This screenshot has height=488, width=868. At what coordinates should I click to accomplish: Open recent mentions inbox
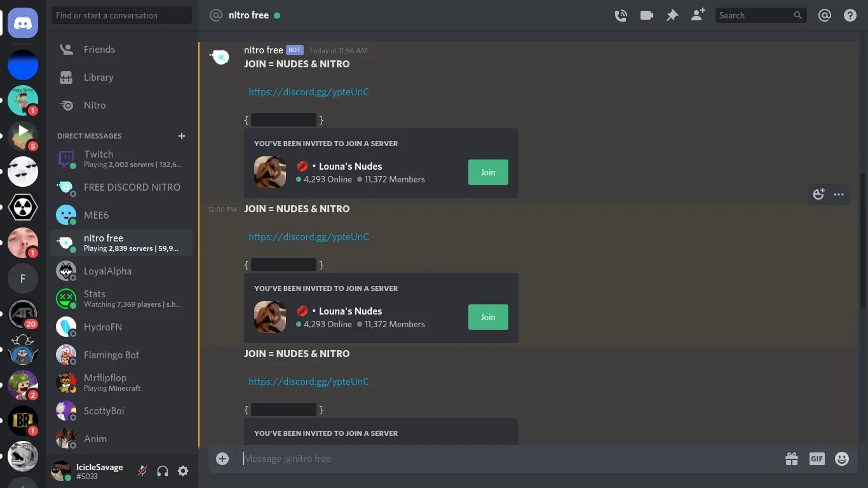[x=825, y=15]
